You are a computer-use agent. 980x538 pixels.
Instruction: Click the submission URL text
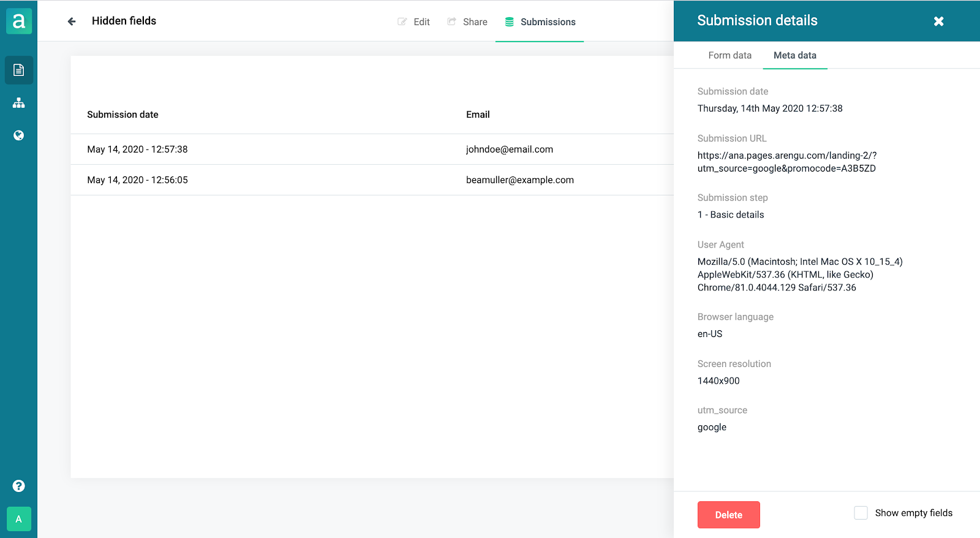tap(786, 162)
